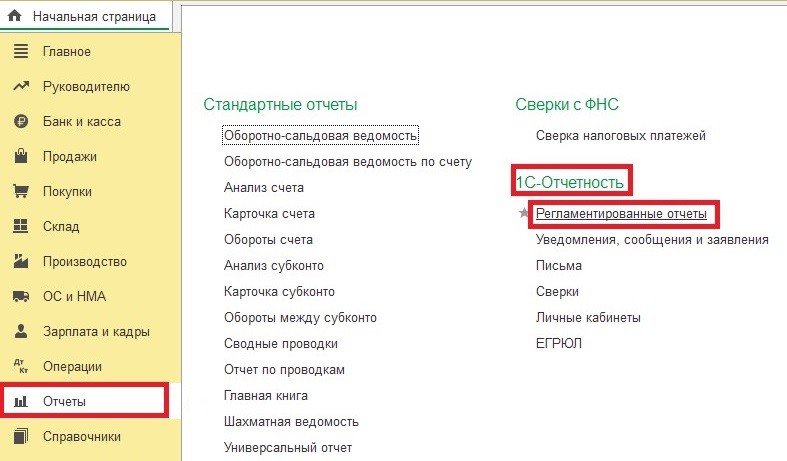Open the Сверки link
The width and height of the screenshot is (787, 461).
557,292
